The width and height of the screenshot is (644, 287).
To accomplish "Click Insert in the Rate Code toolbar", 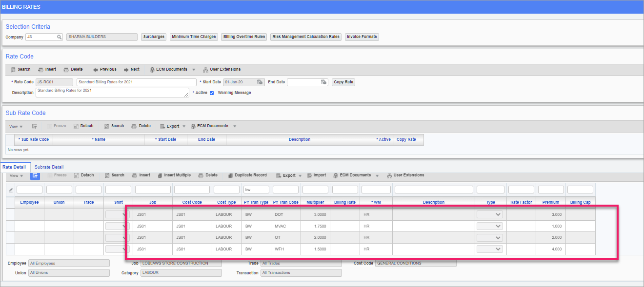I will point(47,69).
